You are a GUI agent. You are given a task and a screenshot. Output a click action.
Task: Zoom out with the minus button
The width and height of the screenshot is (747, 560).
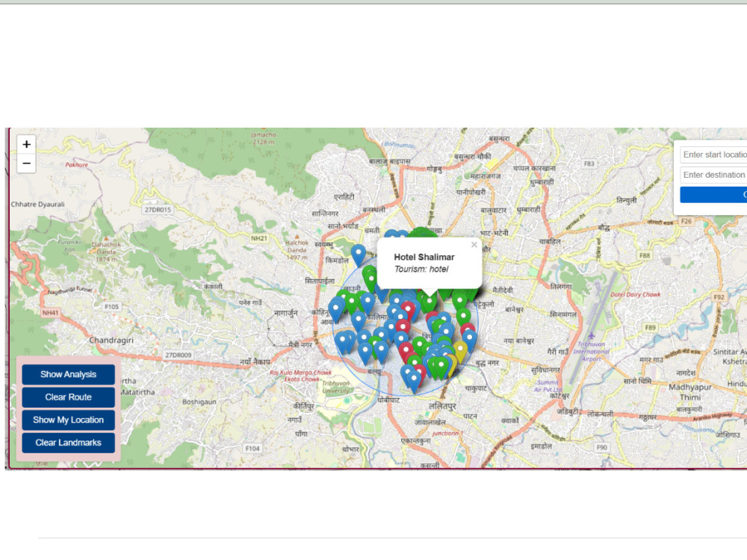(27, 164)
